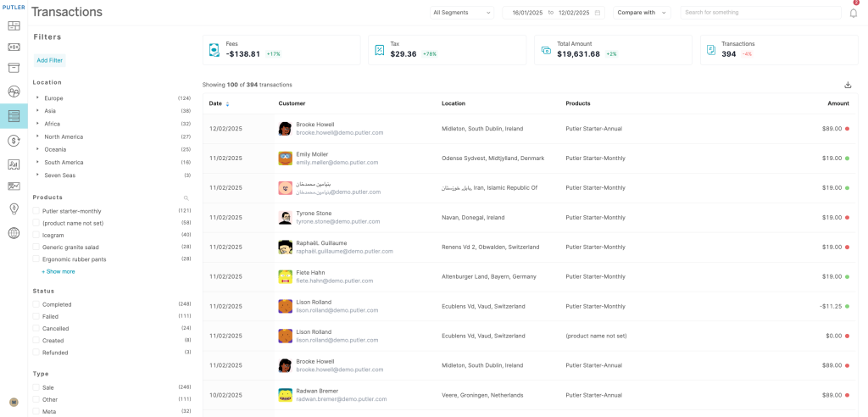Click the Amount column header
Viewport: 868px width, 417px height.
pos(838,103)
